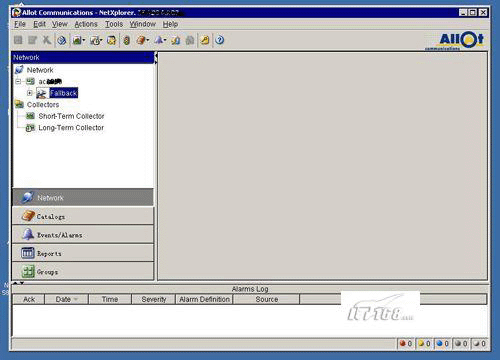
Task: Click the disabled save toolbar icon
Action: click(18, 40)
